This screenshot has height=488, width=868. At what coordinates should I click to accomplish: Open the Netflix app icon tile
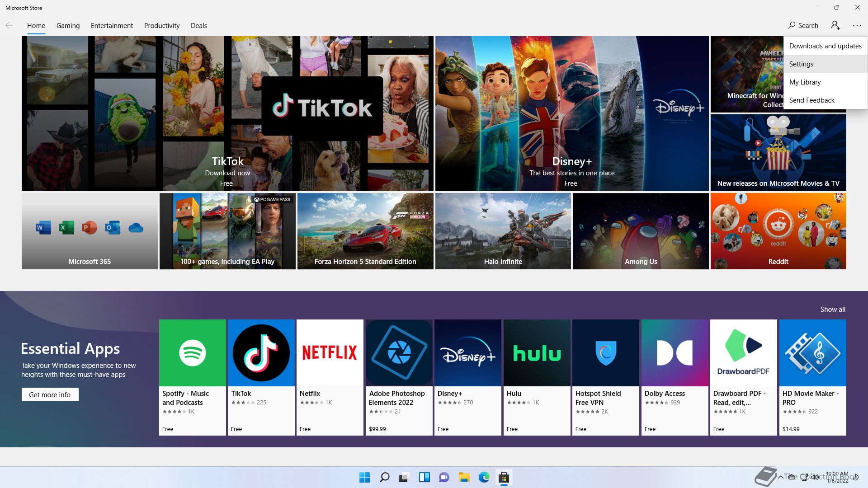[330, 352]
